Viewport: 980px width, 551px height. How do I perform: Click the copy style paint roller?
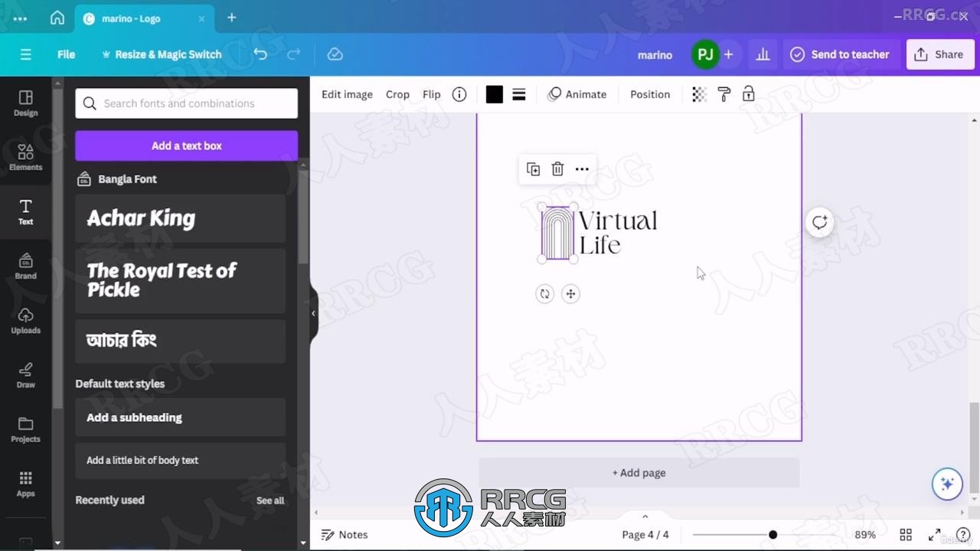pyautogui.click(x=724, y=94)
